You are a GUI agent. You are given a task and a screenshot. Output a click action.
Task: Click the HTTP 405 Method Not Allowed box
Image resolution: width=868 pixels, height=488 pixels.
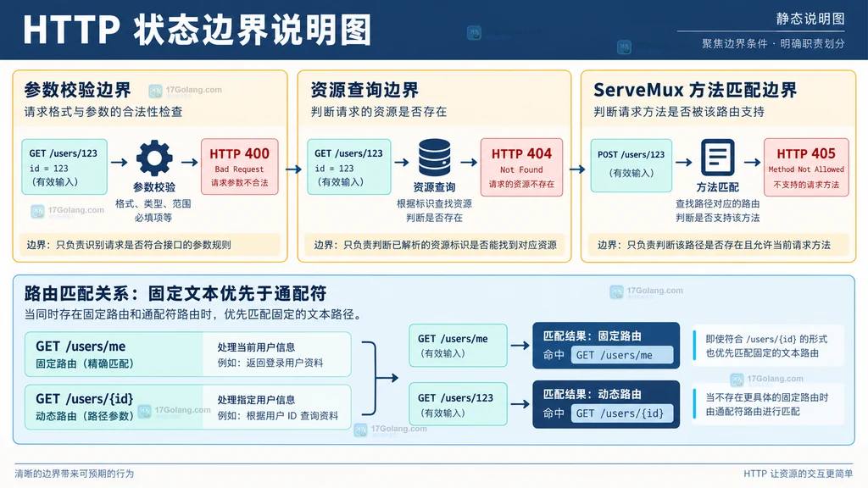click(806, 167)
